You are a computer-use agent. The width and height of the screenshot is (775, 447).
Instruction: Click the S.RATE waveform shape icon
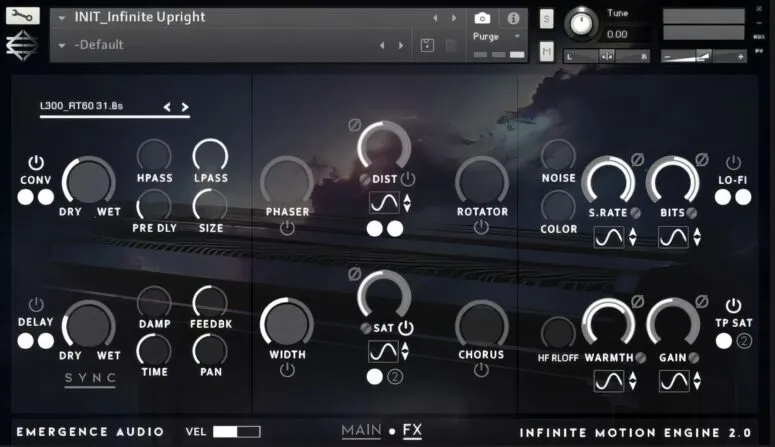click(x=608, y=237)
